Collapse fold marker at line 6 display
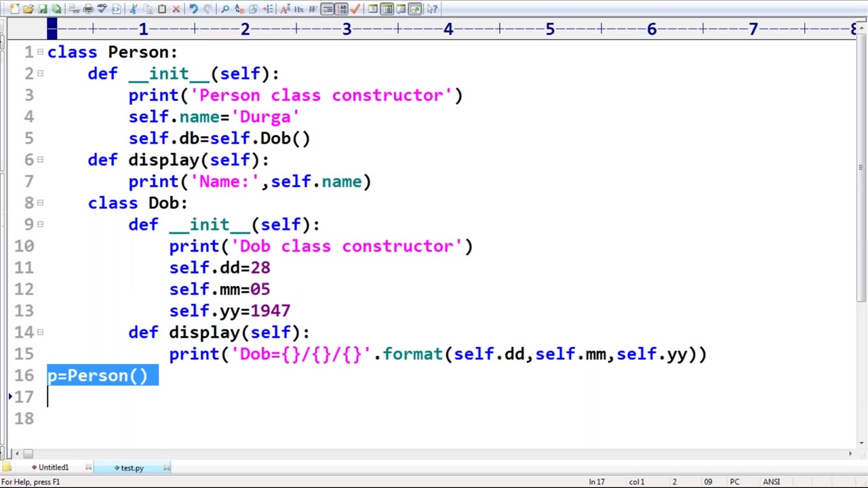Viewport: 868px width, 488px height. click(x=41, y=159)
